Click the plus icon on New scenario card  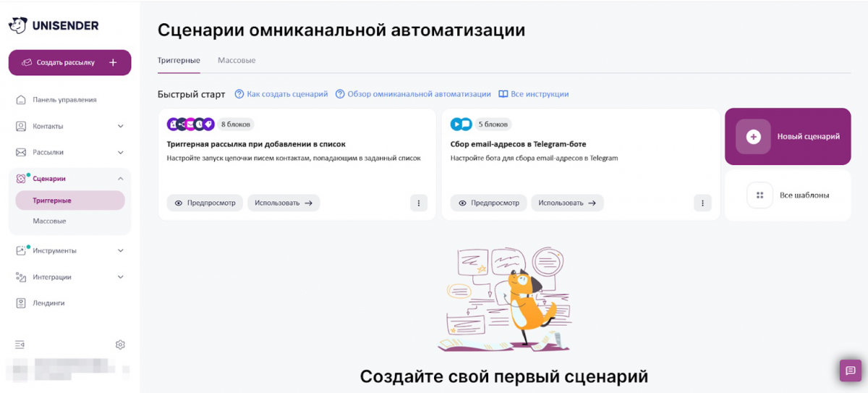pos(753,137)
